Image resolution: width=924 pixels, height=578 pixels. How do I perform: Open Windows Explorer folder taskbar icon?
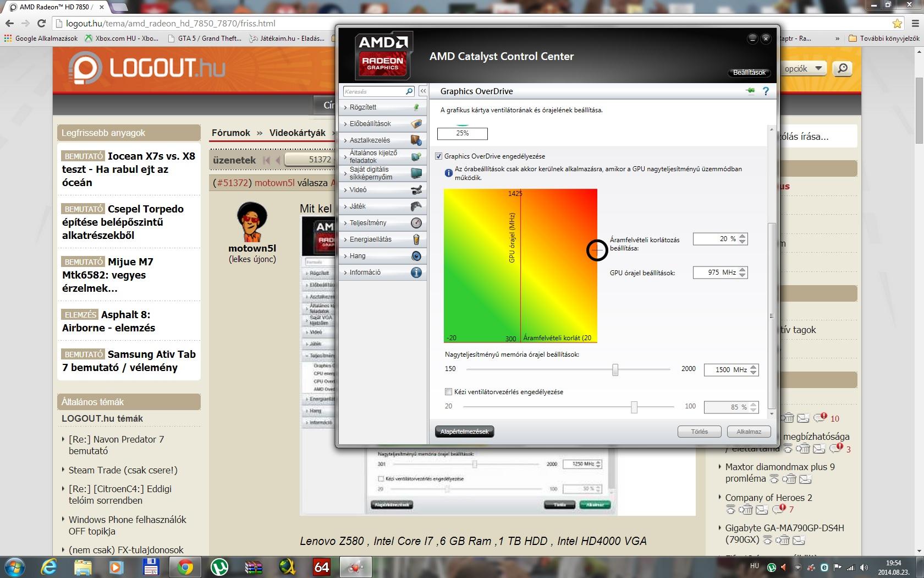pyautogui.click(x=82, y=567)
